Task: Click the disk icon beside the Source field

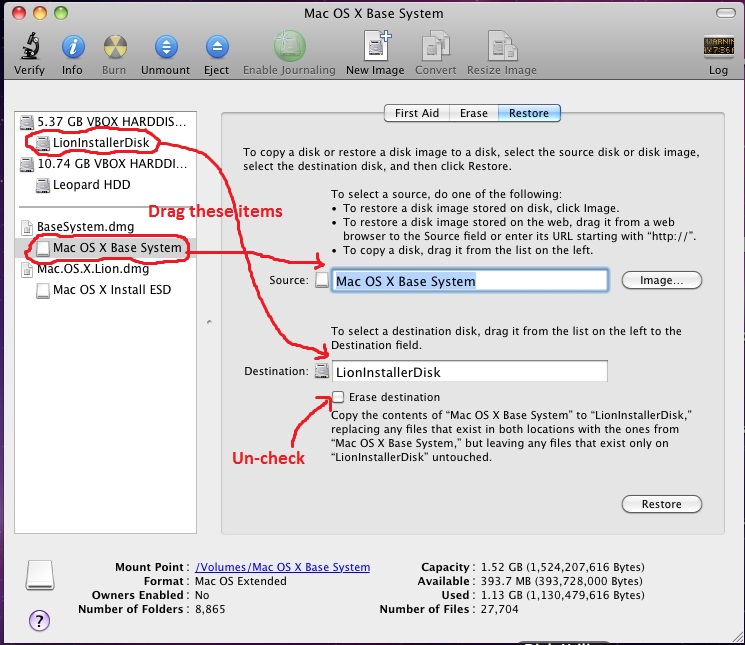Action: (x=322, y=280)
